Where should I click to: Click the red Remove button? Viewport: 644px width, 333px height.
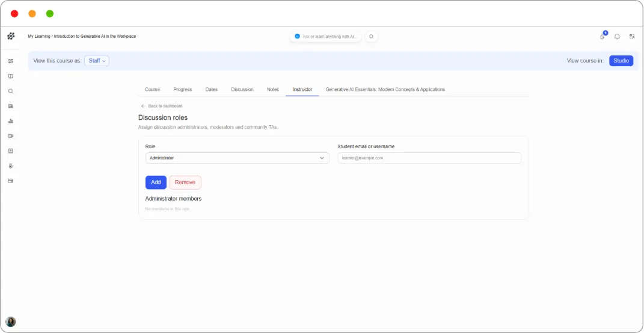[x=185, y=182]
